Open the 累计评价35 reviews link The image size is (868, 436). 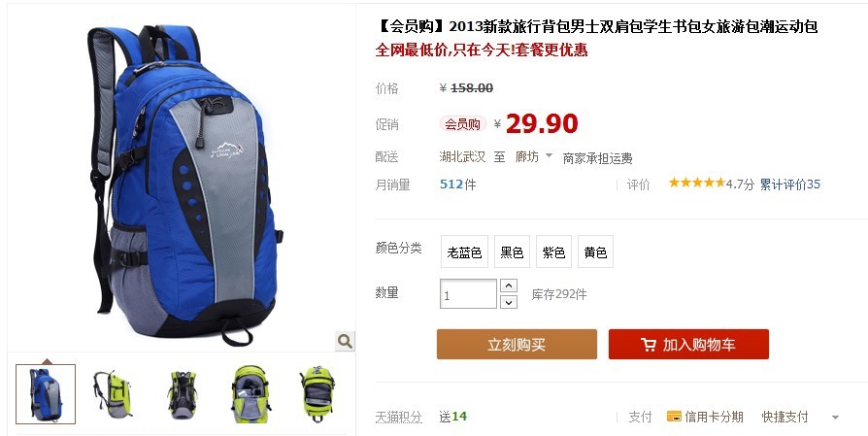tap(790, 184)
